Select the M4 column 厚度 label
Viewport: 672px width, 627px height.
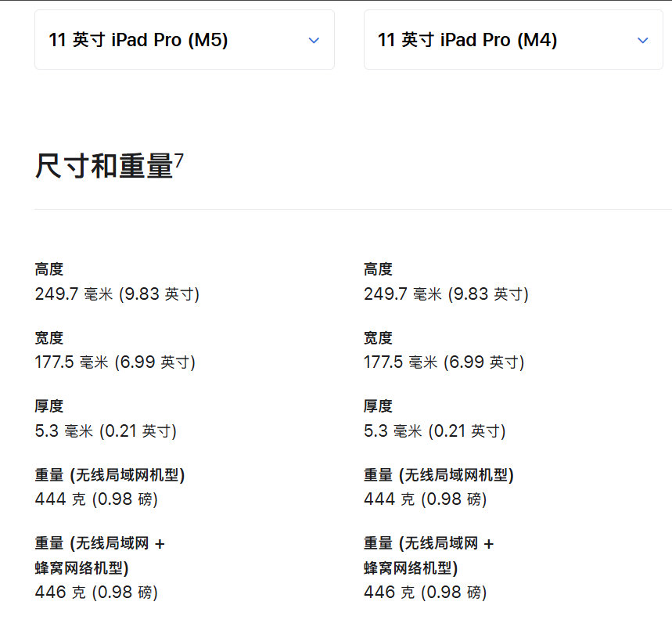point(378,406)
